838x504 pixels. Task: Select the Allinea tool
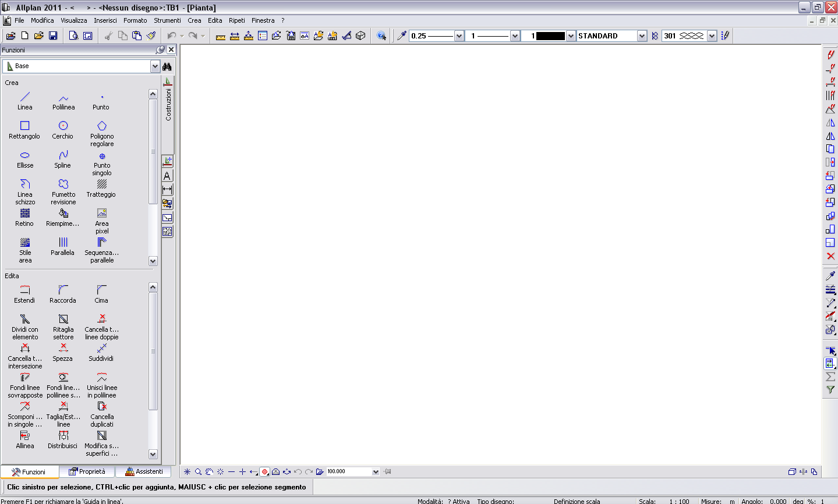[25, 439]
